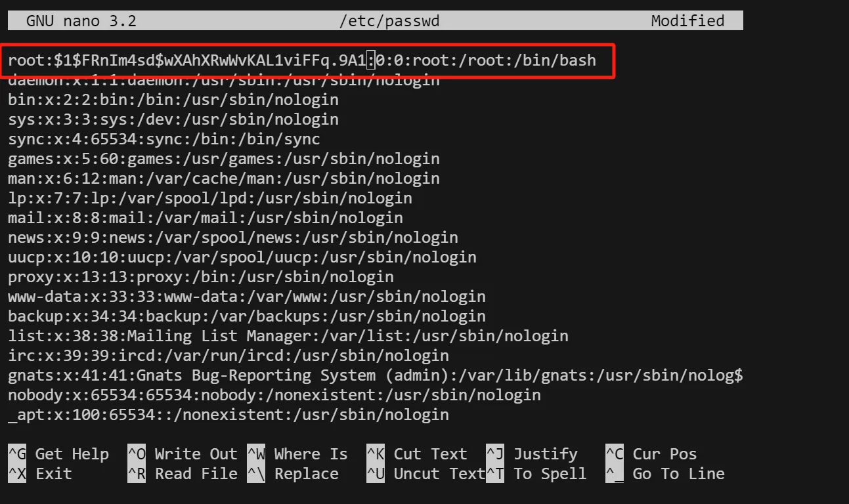Click the ^R Read File shortcut
Viewport: 849px width, 504px height.
183,474
